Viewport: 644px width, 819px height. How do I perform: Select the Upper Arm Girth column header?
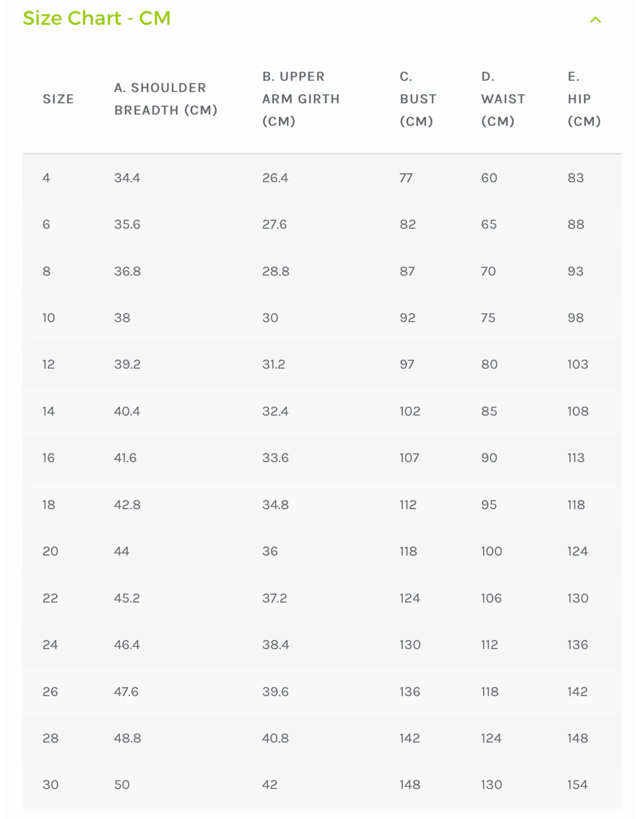coord(301,99)
